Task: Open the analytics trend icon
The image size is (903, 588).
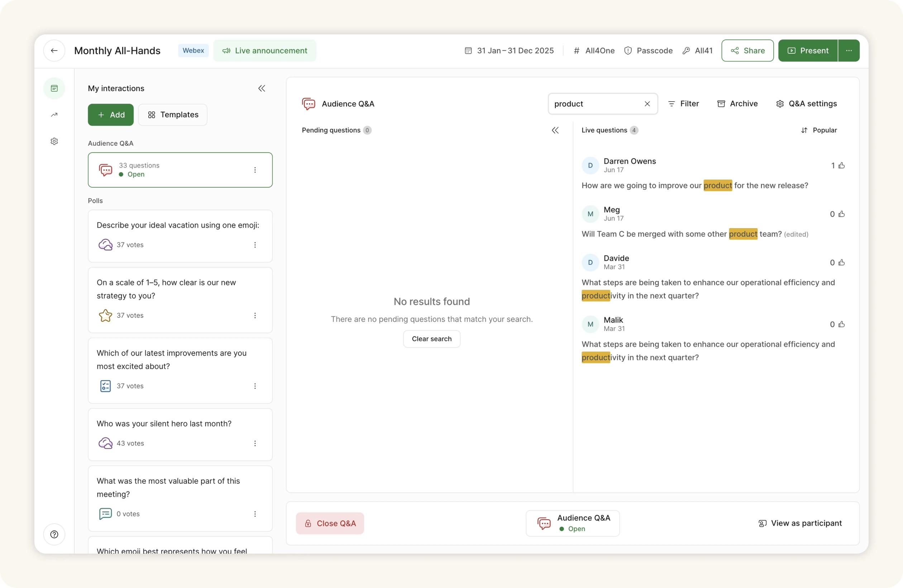Action: 54,115
